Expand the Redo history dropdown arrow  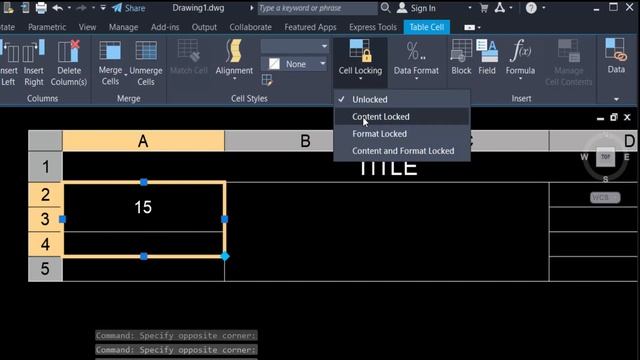(x=93, y=8)
